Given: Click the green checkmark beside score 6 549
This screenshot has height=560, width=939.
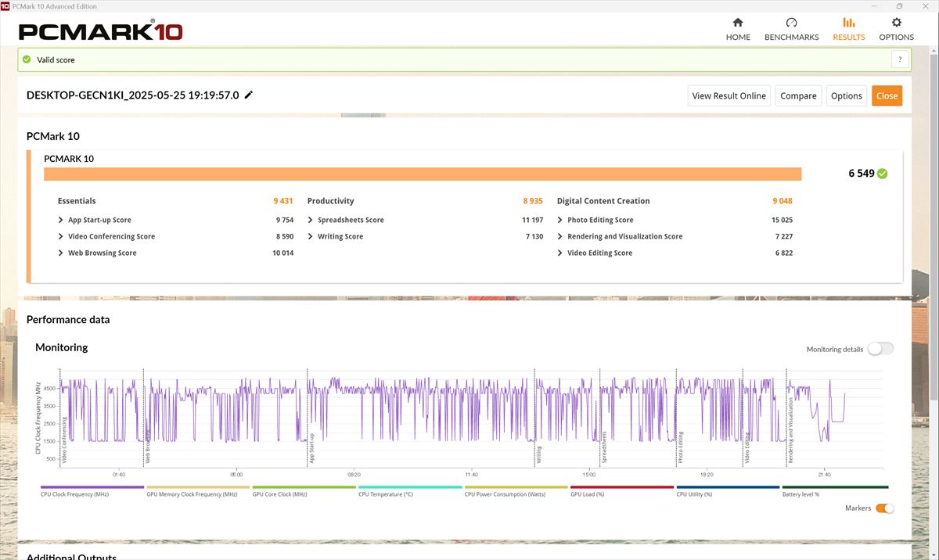Looking at the screenshot, I should [883, 174].
